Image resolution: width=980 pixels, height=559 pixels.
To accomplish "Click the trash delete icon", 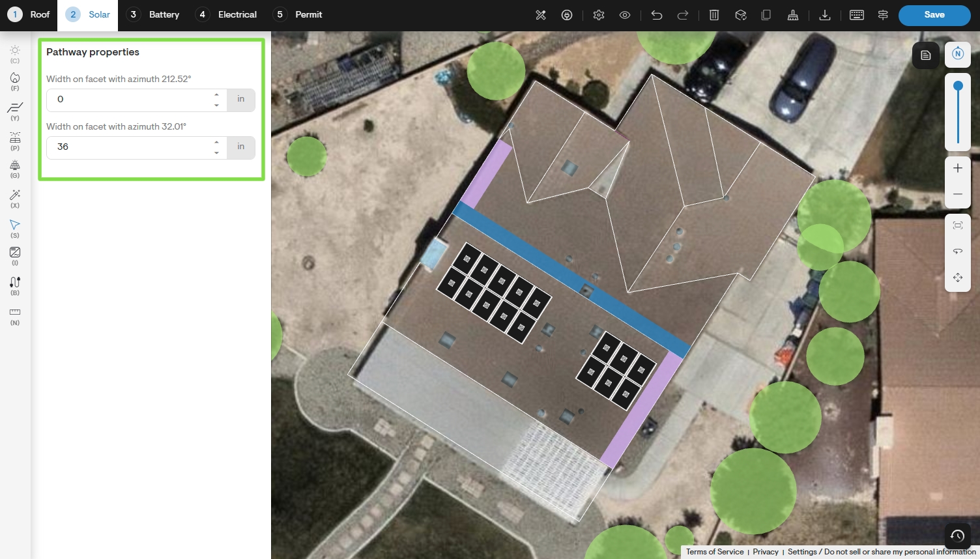I will click(x=714, y=15).
